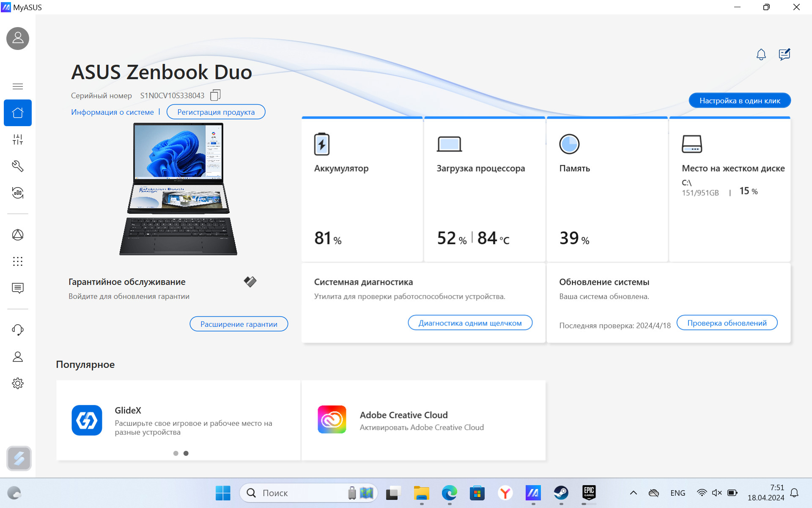812x508 pixels.
Task: Show hidden tray icons chevron
Action: (633, 493)
